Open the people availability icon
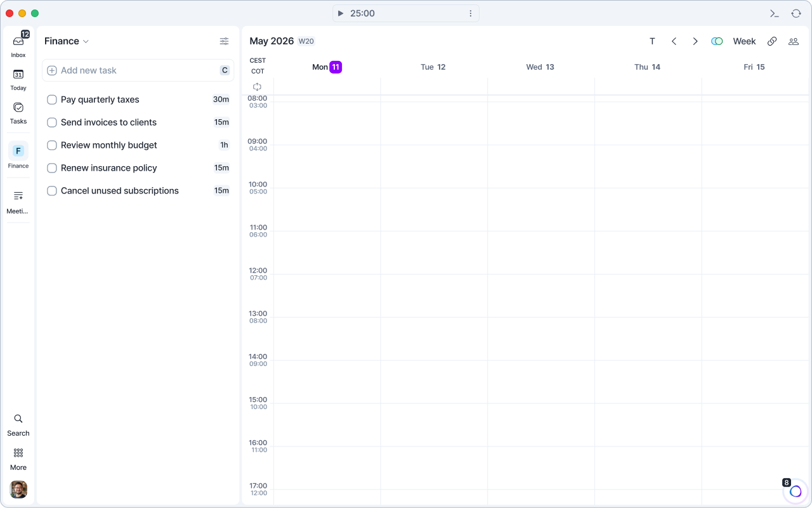812x508 pixels. point(794,41)
